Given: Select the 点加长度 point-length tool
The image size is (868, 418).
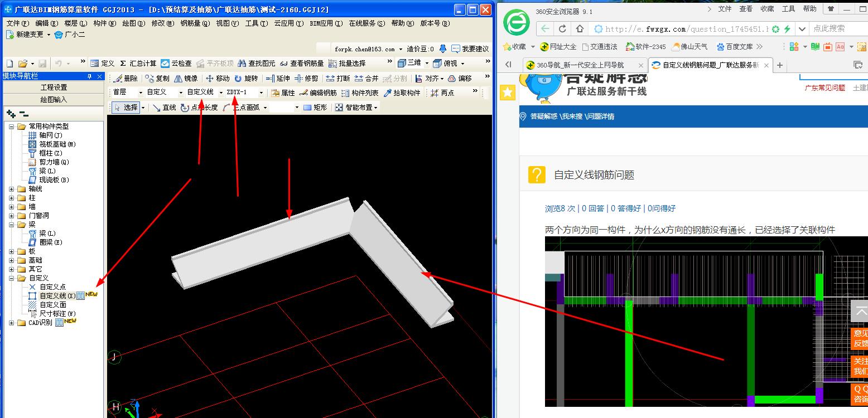Looking at the screenshot, I should (199, 108).
